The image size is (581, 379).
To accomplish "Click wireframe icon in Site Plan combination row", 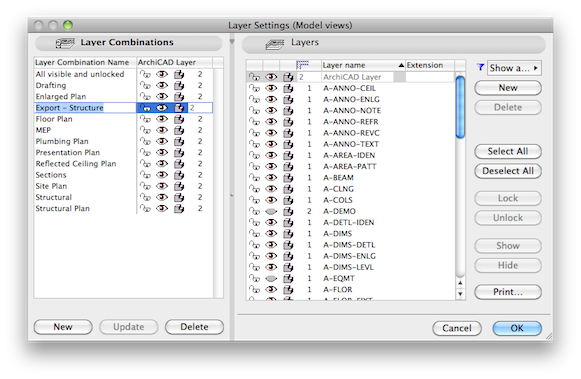I will pyautogui.click(x=179, y=186).
